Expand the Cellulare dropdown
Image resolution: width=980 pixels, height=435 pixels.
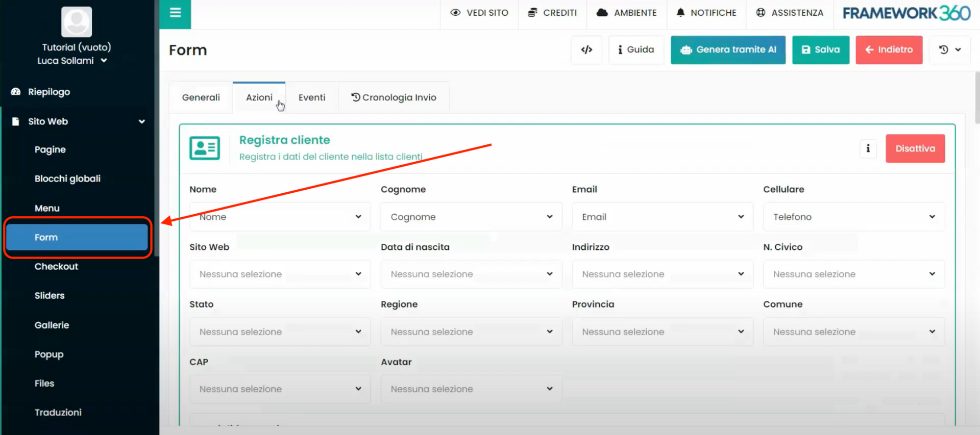coord(853,217)
